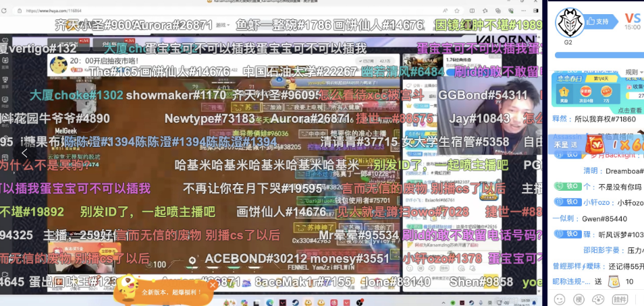Click the 第1/4天 day label
This screenshot has width=644, height=306.
pyautogui.click(x=601, y=78)
